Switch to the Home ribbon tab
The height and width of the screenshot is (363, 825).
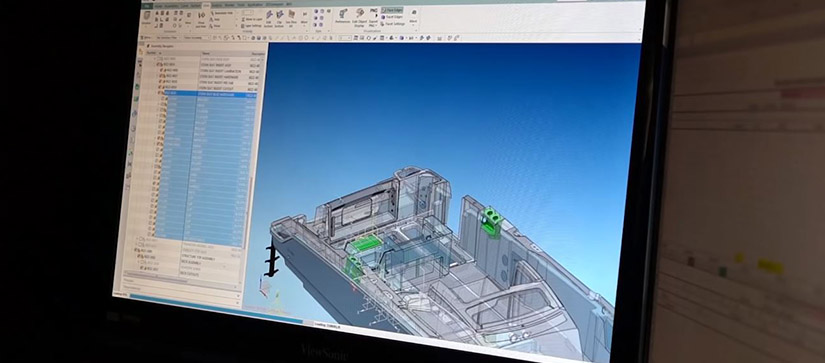pyautogui.click(x=158, y=6)
